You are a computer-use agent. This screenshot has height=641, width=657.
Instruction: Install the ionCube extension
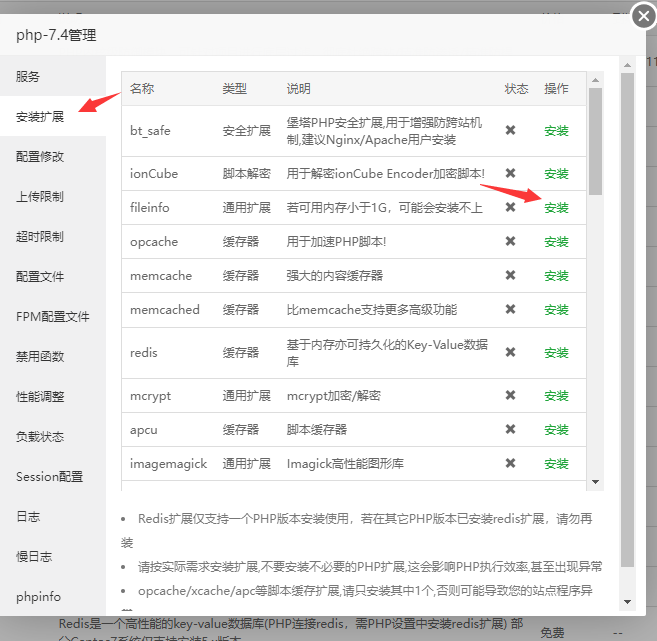click(556, 173)
